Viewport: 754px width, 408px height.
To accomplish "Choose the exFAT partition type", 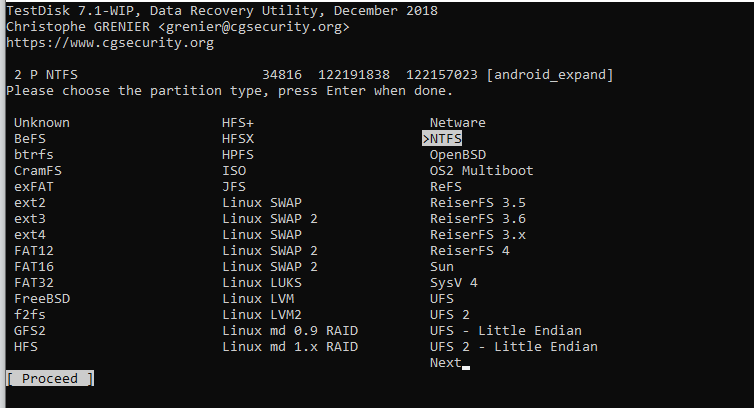I will 35,187.
